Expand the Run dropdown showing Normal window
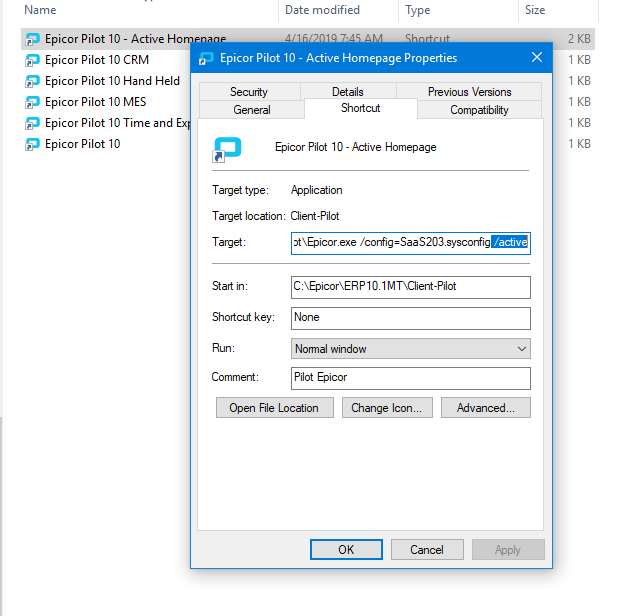Viewport: 631px width, 616px height. pos(410,348)
